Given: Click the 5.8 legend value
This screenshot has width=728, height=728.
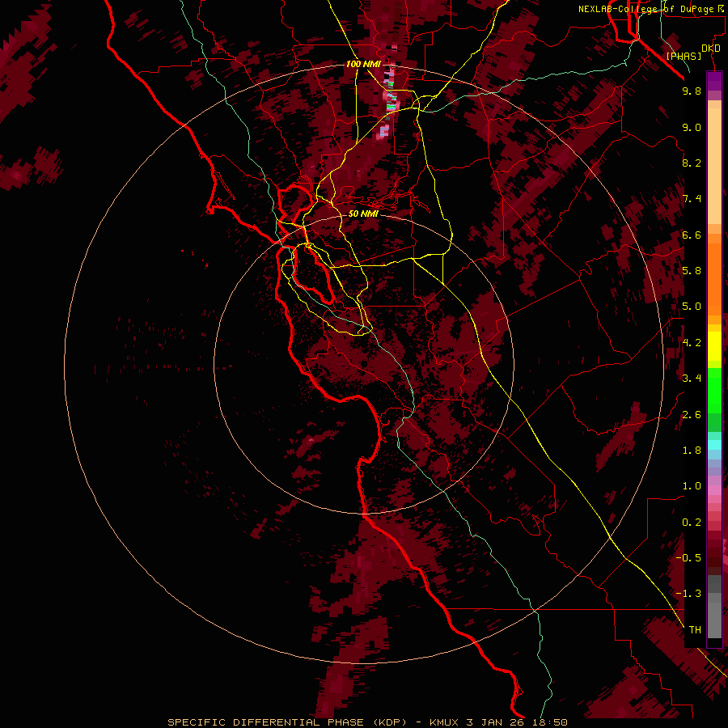Looking at the screenshot, I should coord(692,271).
